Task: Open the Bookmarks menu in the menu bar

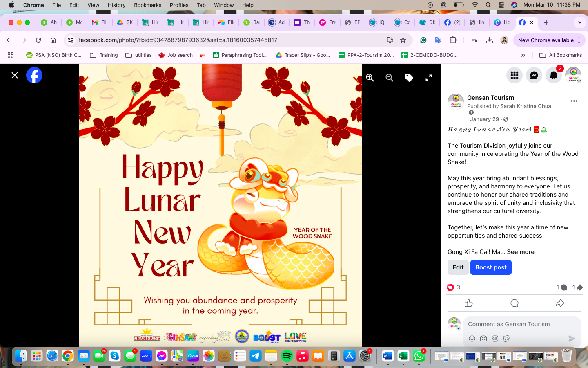Action: (x=147, y=5)
